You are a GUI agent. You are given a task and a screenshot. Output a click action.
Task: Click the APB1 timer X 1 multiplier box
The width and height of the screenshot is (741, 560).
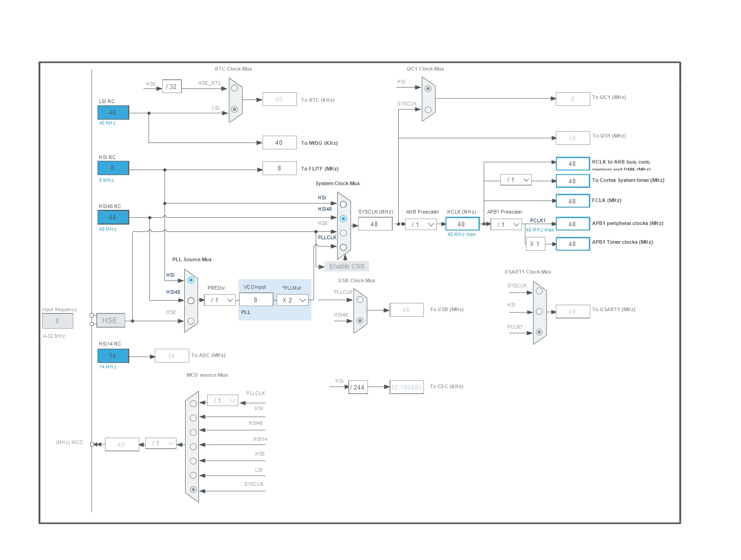pyautogui.click(x=535, y=244)
